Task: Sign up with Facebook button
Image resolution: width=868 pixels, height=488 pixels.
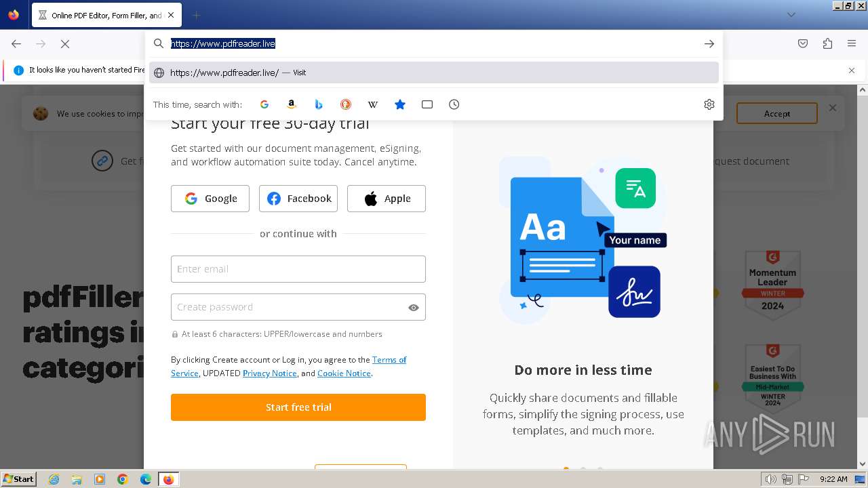Action: 298,199
